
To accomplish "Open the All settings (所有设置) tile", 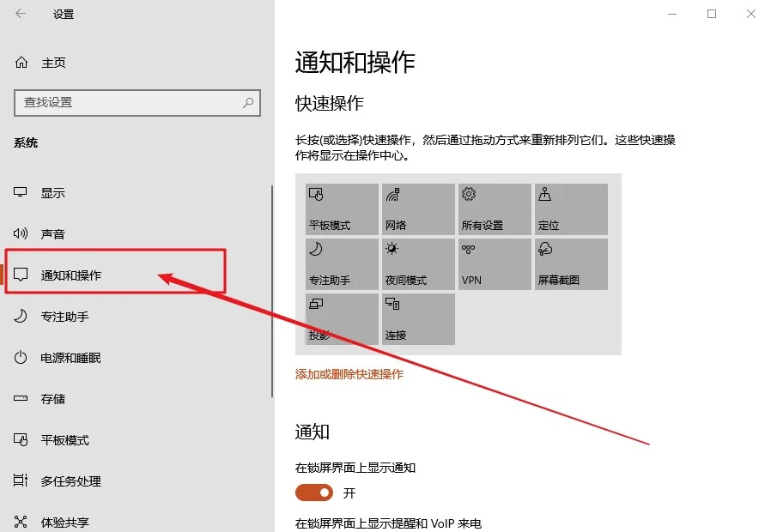I will click(495, 209).
